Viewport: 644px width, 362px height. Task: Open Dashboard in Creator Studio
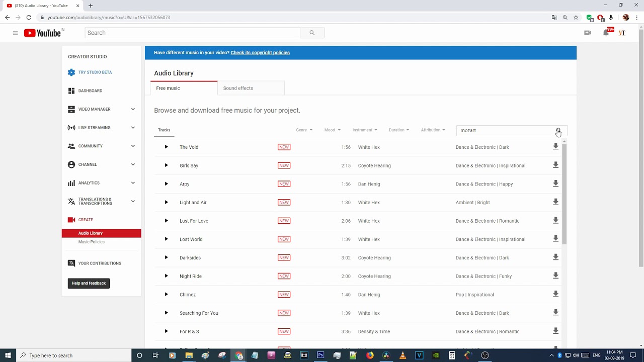tap(90, 91)
